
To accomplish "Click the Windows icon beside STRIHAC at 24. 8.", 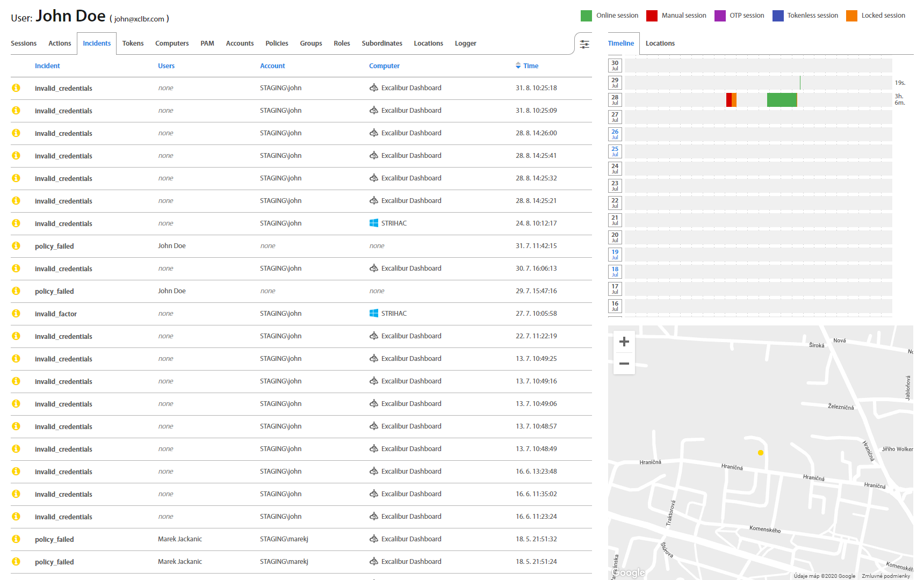I will click(x=374, y=223).
